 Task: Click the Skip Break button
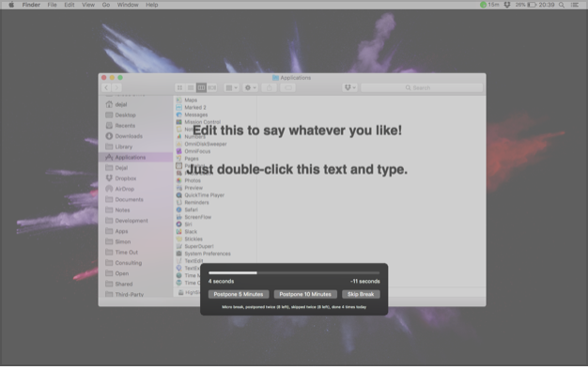361,294
